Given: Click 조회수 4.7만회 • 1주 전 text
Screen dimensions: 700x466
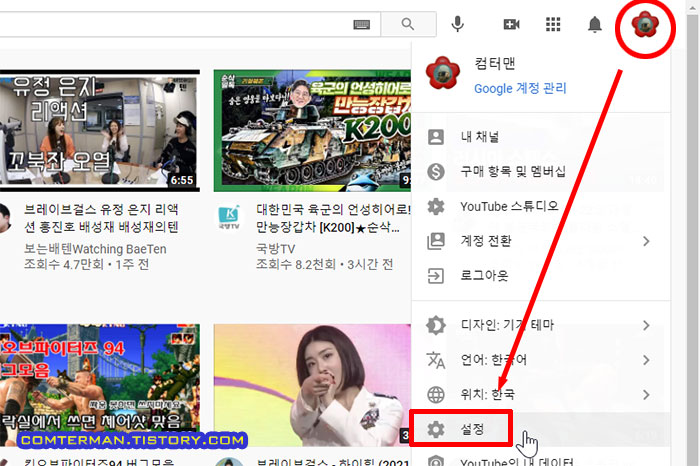Looking at the screenshot, I should click(x=87, y=265).
